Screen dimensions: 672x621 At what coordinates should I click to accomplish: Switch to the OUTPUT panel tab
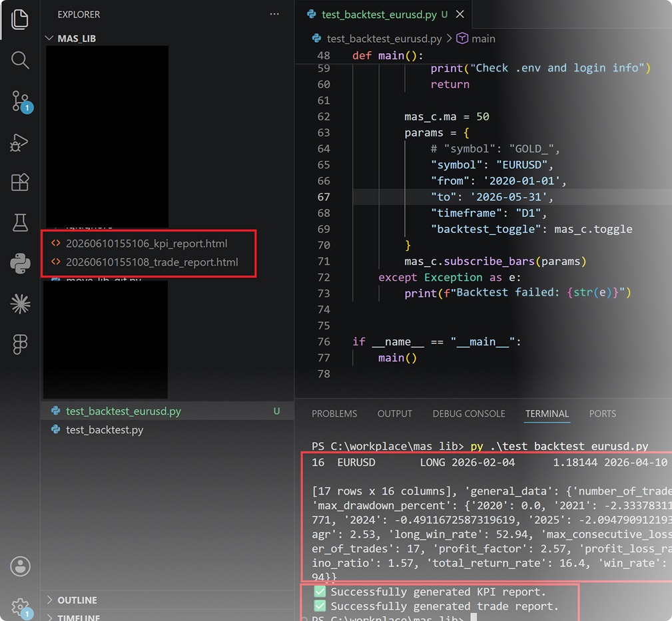(x=395, y=413)
